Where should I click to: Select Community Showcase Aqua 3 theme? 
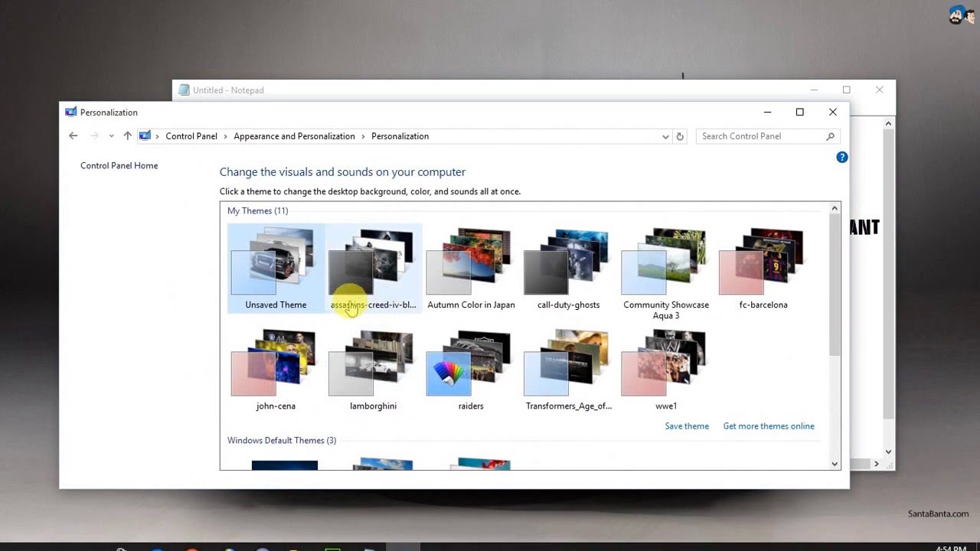pyautogui.click(x=666, y=273)
